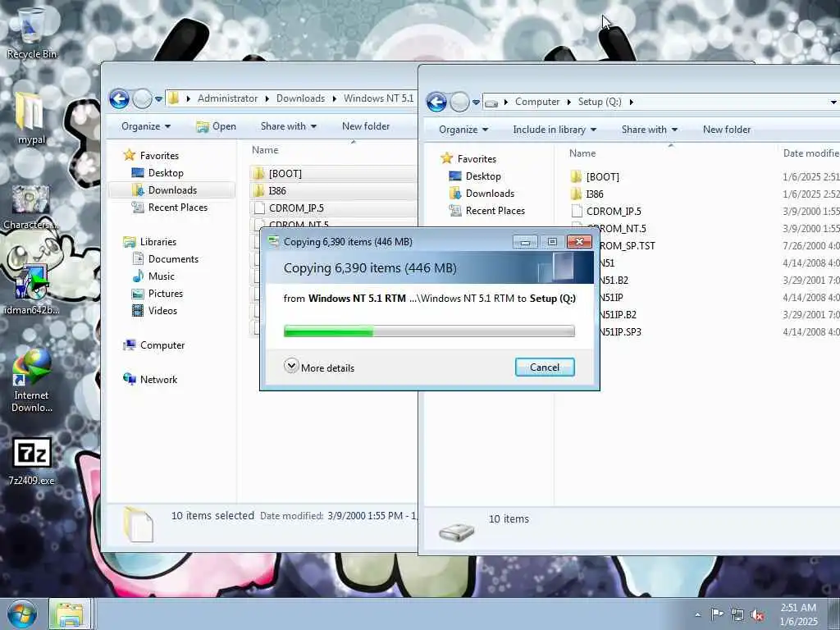840x630 pixels.
Task: Open Organize menu in Downloads window
Action: click(146, 126)
